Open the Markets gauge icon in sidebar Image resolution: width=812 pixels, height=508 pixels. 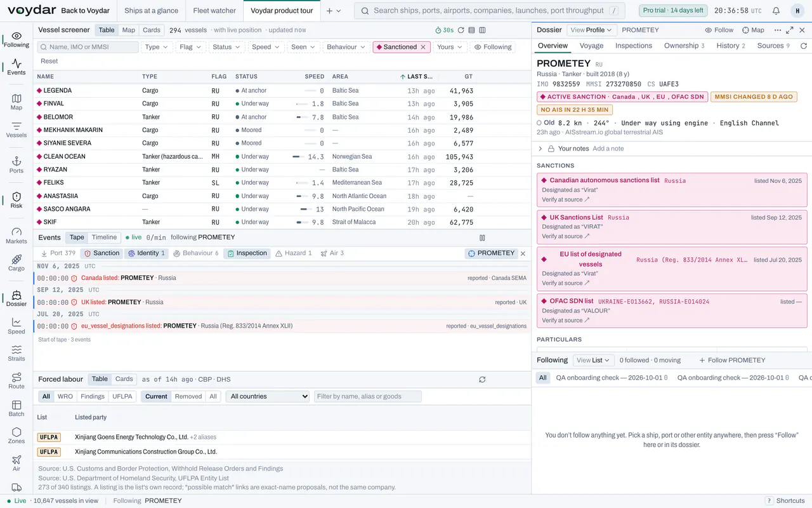[x=16, y=236]
